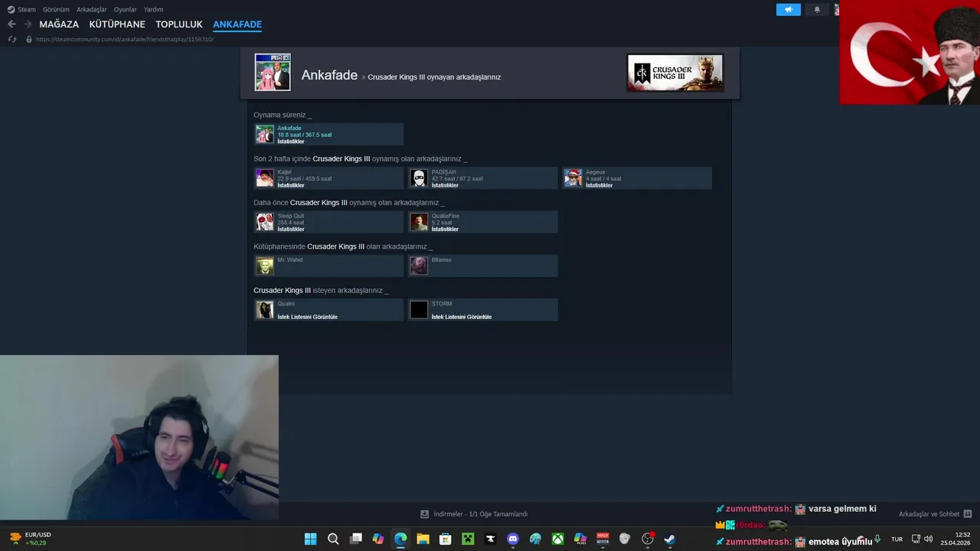Open Microsoft Store from the taskbar
The width and height of the screenshot is (980, 551).
(446, 539)
